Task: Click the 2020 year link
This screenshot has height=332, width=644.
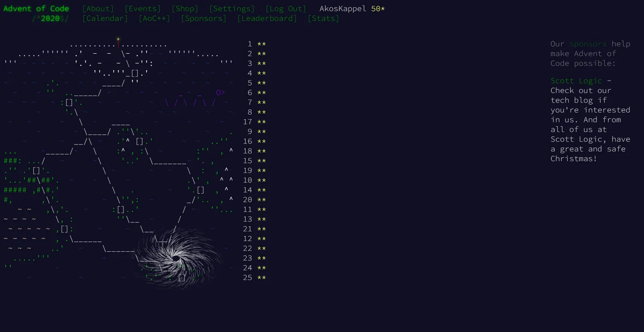Action: click(50, 19)
